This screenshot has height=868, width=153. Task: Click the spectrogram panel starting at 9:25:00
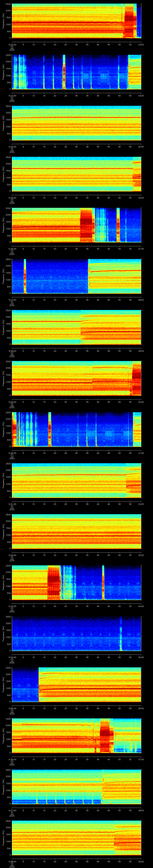76,174
